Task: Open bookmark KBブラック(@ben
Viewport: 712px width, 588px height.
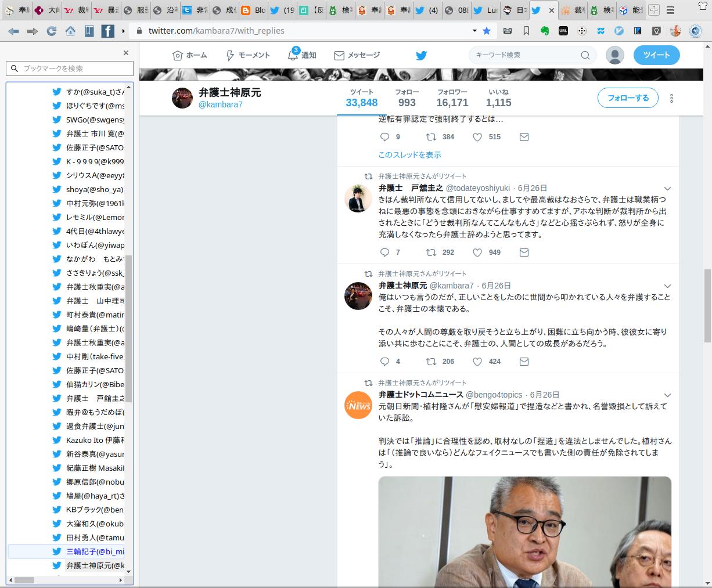Action: pos(95,510)
